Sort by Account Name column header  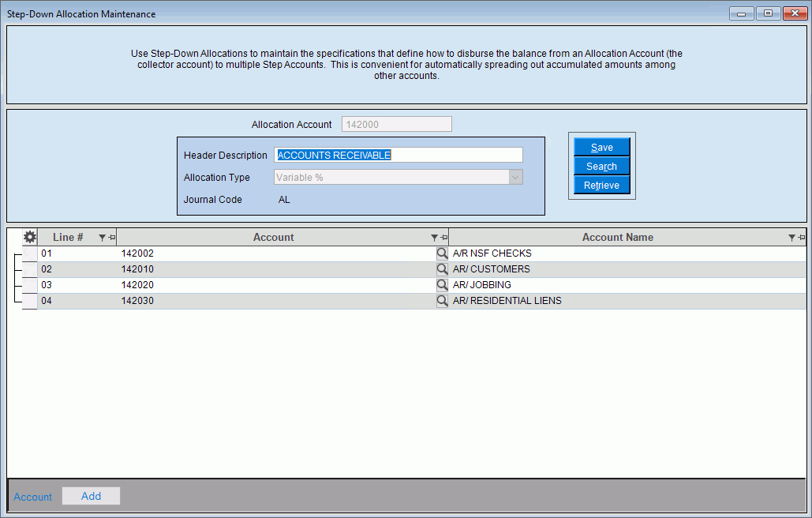617,237
